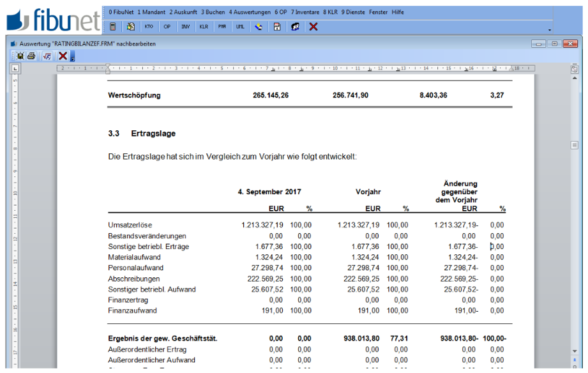Screen dimensions: 588x373
Task: Click the value 265.145,26 in Wertschöpfung row
Action: [x=271, y=95]
